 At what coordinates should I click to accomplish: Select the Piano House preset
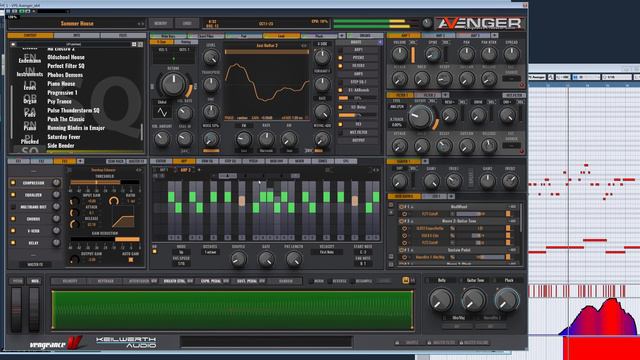coord(61,84)
